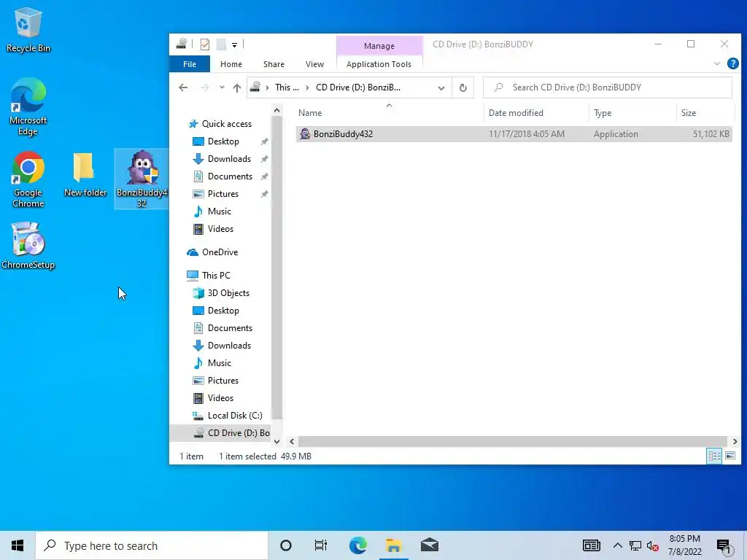
Task: Show hidden system tray icons
Action: click(617, 545)
